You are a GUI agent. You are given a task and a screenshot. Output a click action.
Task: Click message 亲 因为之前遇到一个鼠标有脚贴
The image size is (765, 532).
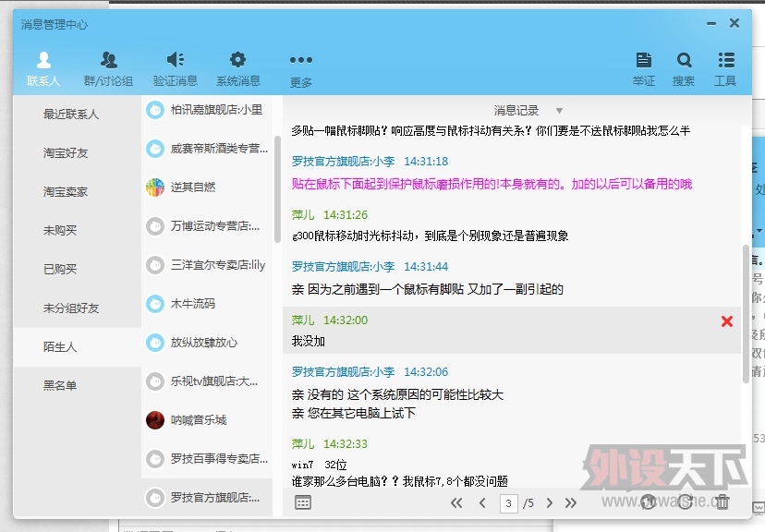pos(428,290)
